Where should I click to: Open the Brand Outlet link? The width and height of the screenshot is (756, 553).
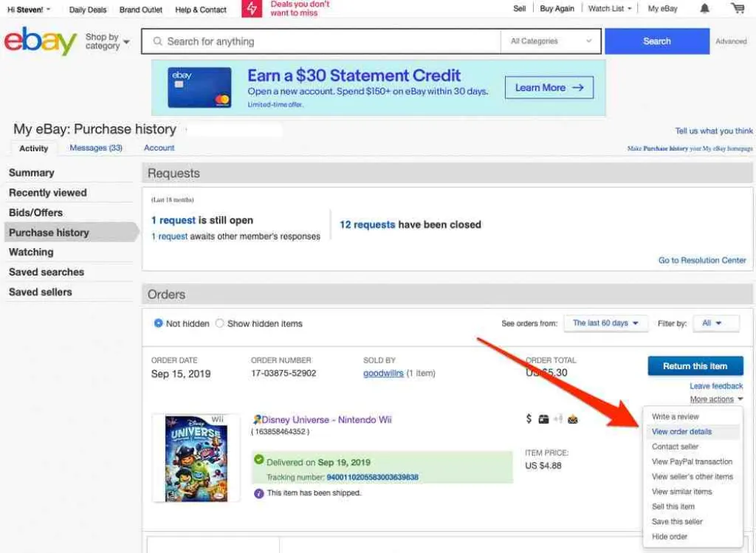click(141, 9)
